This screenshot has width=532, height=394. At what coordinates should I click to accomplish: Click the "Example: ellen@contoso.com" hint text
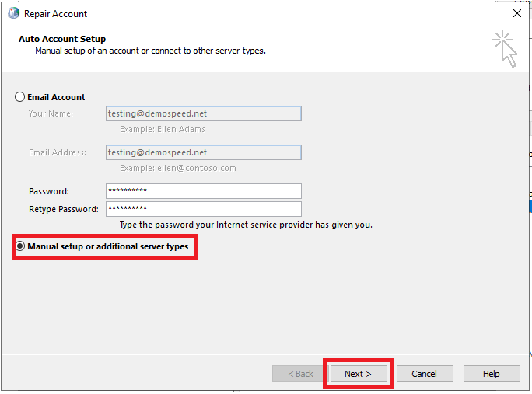tap(177, 168)
